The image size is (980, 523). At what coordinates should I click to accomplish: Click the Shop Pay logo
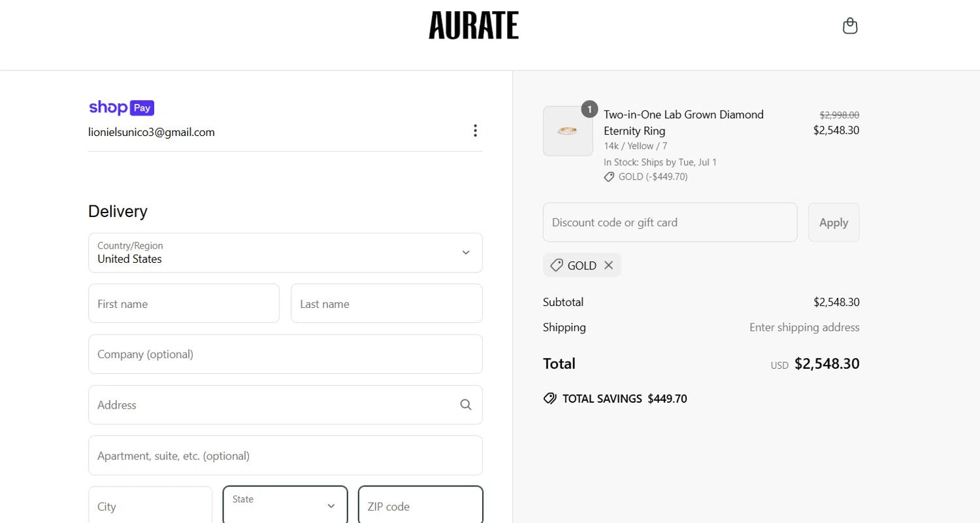pos(122,108)
